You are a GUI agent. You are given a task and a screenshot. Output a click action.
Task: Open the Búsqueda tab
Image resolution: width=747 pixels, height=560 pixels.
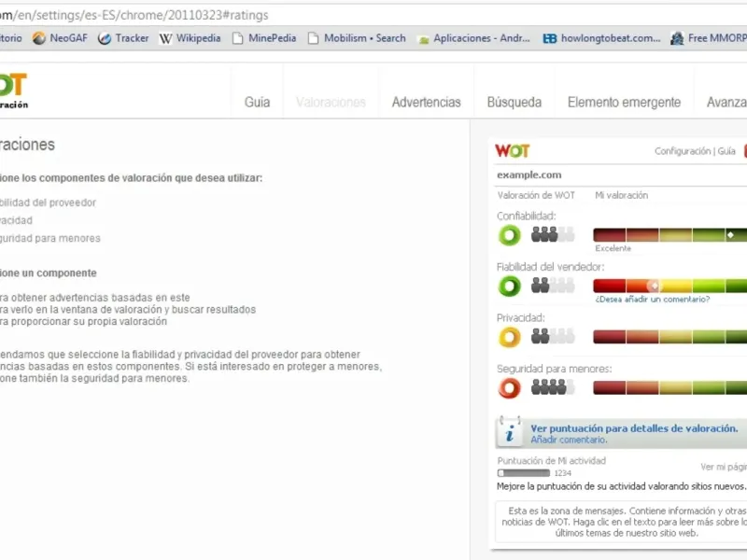(x=514, y=102)
